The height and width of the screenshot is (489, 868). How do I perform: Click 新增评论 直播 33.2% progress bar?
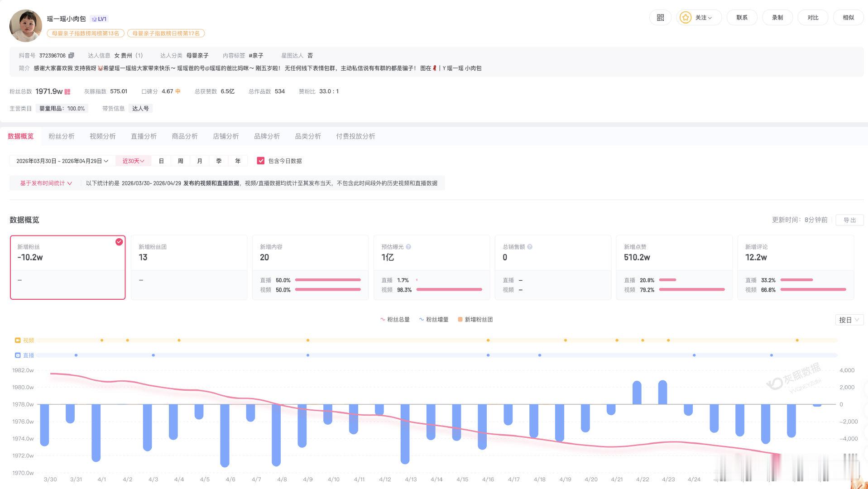click(x=797, y=280)
